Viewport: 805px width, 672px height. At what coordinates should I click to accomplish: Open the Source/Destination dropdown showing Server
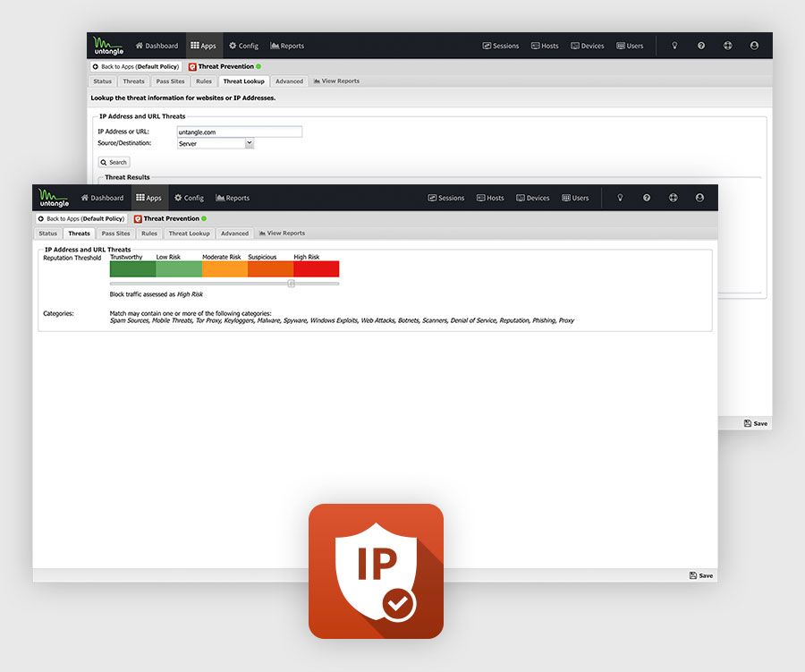pyautogui.click(x=215, y=143)
